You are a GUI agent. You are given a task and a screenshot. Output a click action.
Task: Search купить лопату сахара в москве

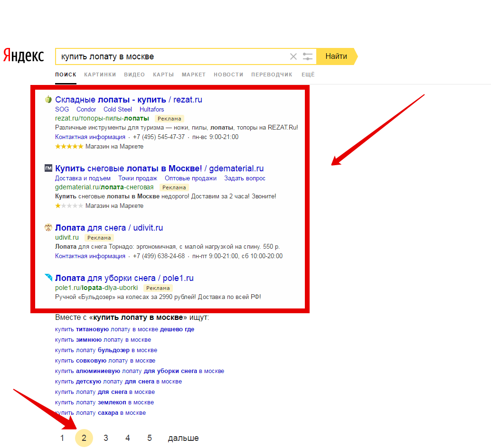pyautogui.click(x=101, y=413)
